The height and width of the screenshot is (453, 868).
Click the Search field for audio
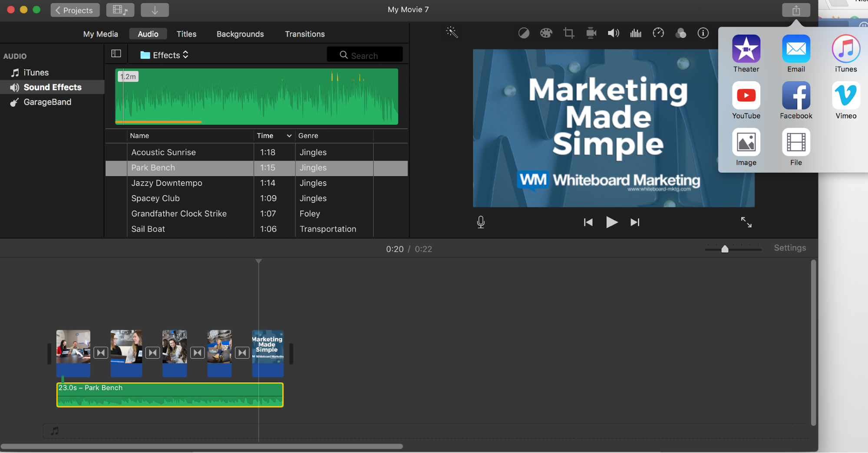pyautogui.click(x=365, y=55)
